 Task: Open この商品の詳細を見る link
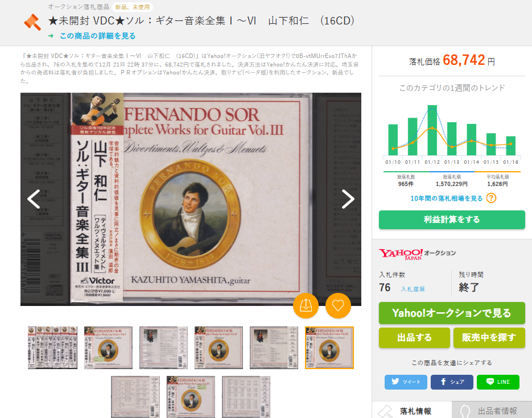point(98,36)
